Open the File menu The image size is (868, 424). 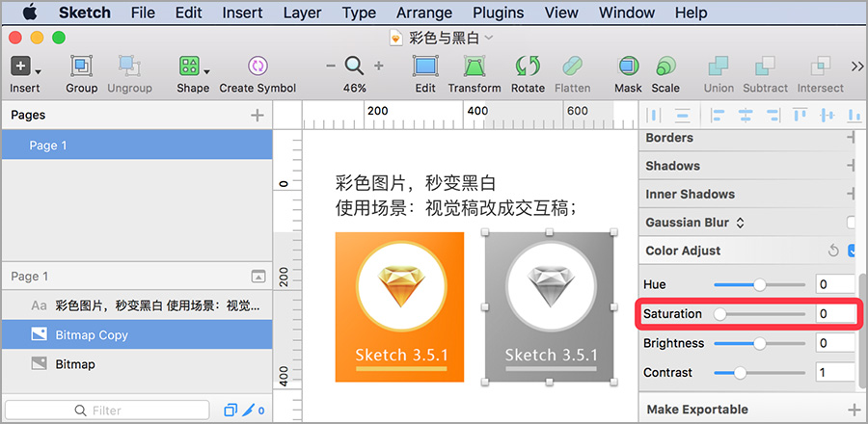(x=143, y=13)
